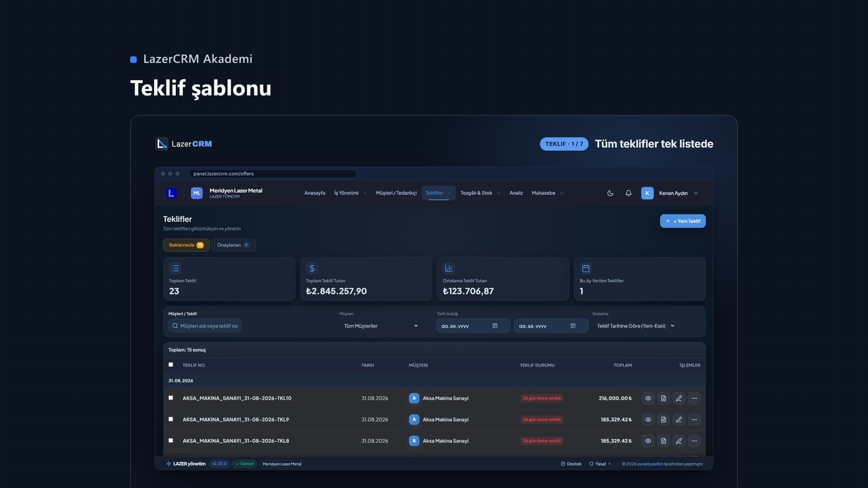Click the end date range field
Screen dimensions: 868x488
pos(551,326)
